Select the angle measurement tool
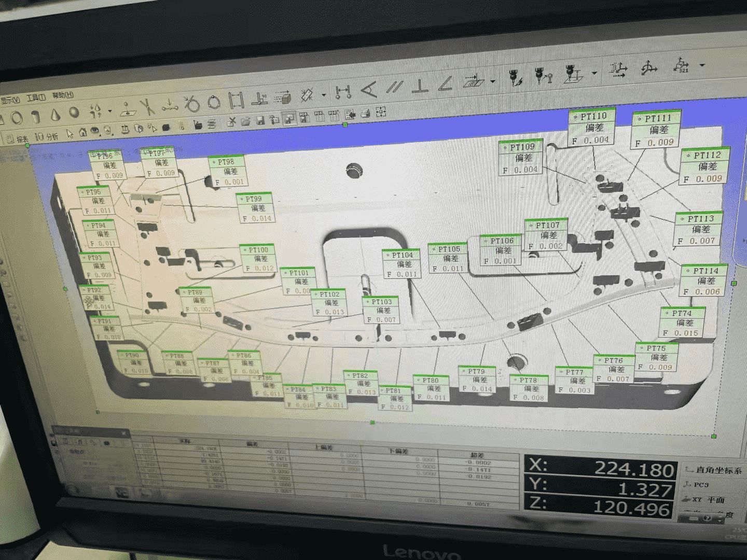747x560 pixels. click(369, 90)
